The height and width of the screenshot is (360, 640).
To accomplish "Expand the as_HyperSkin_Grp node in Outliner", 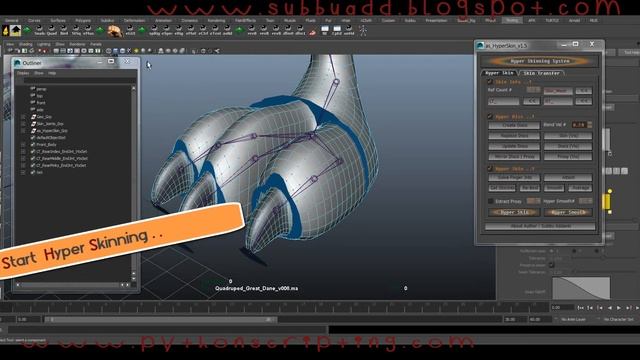I will point(23,131).
